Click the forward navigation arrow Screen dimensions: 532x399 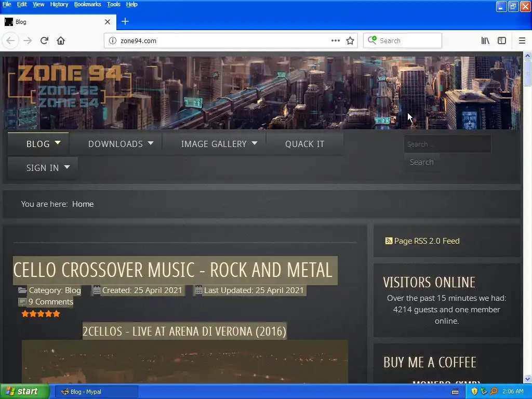(28, 41)
